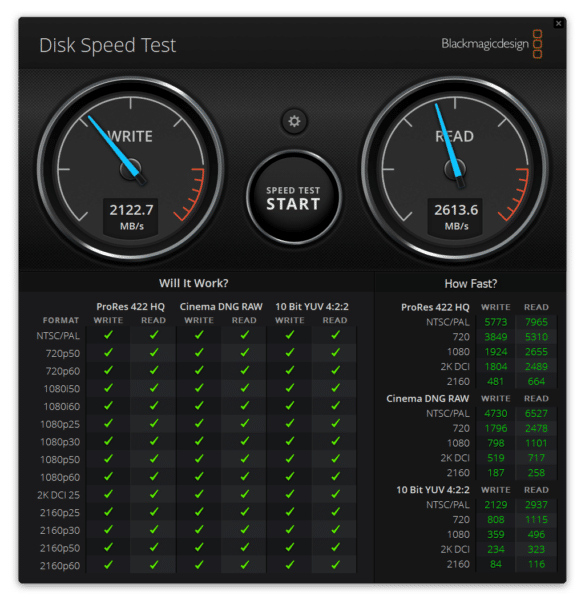Click the Will It Work? heading

(194, 283)
